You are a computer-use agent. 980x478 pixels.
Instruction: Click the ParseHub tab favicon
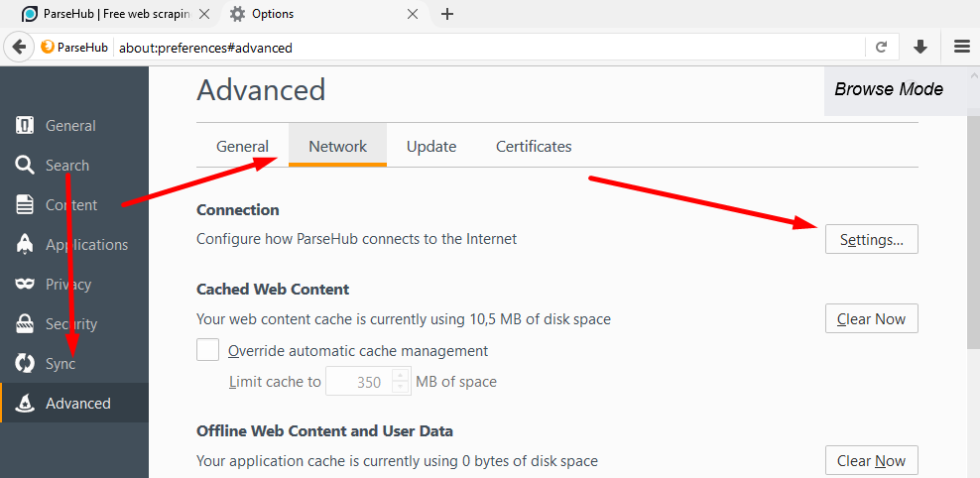[x=29, y=14]
